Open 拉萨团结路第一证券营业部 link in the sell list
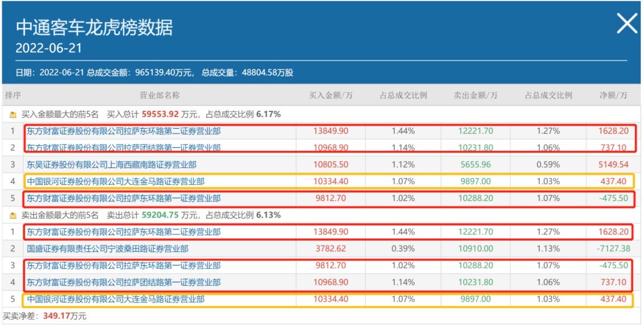 pyautogui.click(x=124, y=282)
